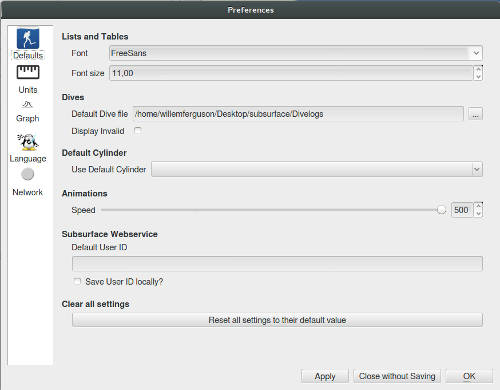500x390 pixels.
Task: Increase the Font size with up arrow
Action: (x=478, y=69)
